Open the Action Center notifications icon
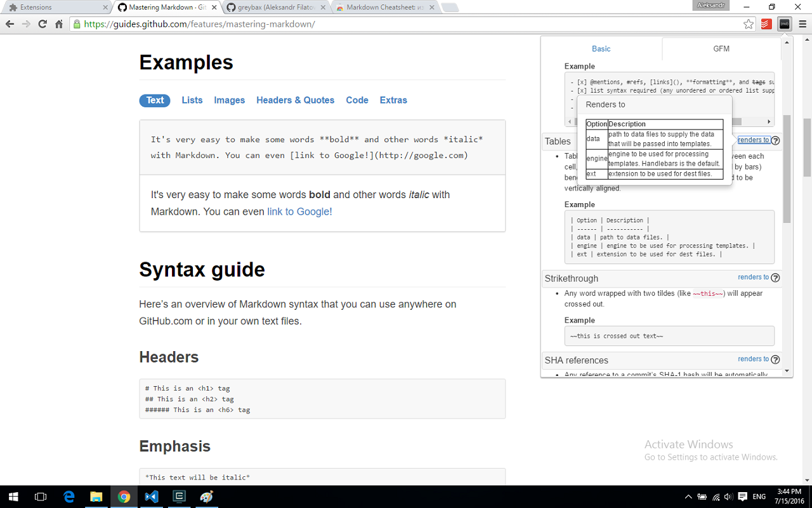This screenshot has width=812, height=508. 742,497
